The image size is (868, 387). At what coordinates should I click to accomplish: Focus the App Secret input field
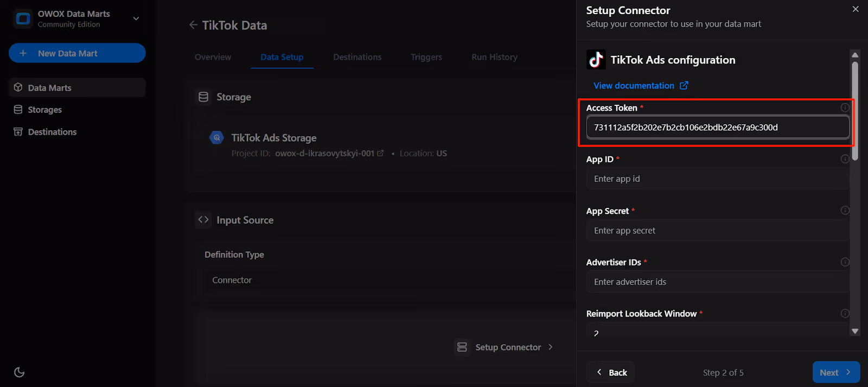coord(718,231)
